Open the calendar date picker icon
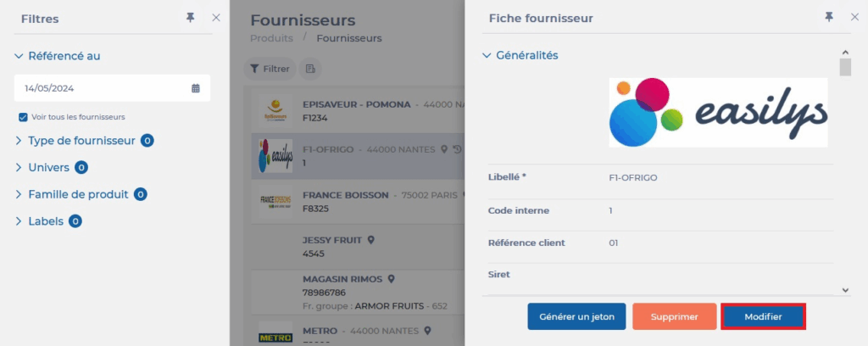 pos(196,88)
